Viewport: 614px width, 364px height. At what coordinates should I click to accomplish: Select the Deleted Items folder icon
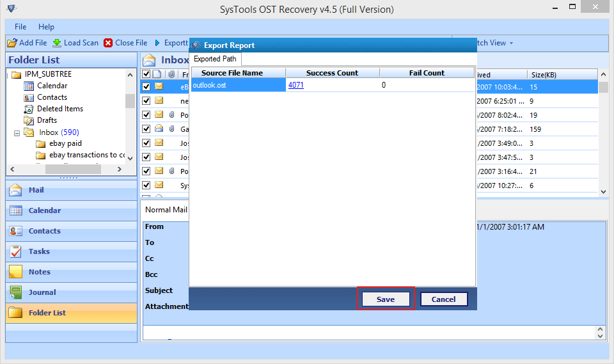pyautogui.click(x=29, y=109)
